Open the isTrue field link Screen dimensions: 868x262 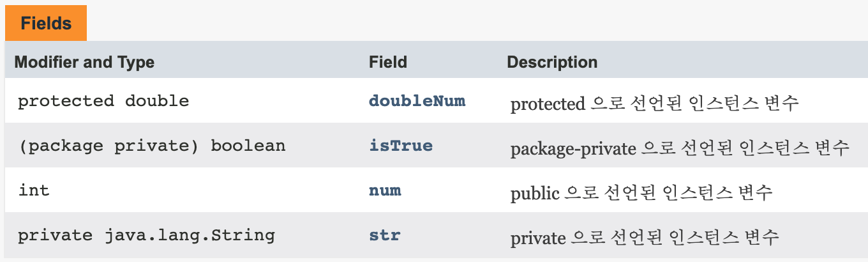coord(401,146)
